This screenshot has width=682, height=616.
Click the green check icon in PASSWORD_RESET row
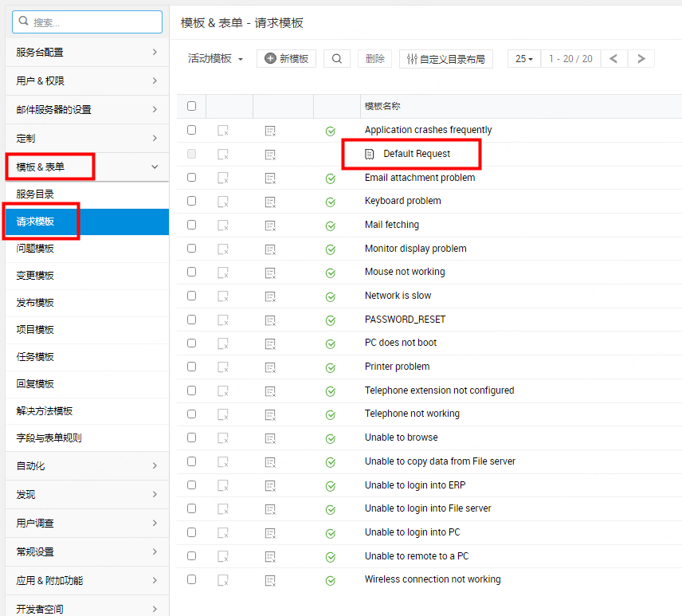[331, 320]
